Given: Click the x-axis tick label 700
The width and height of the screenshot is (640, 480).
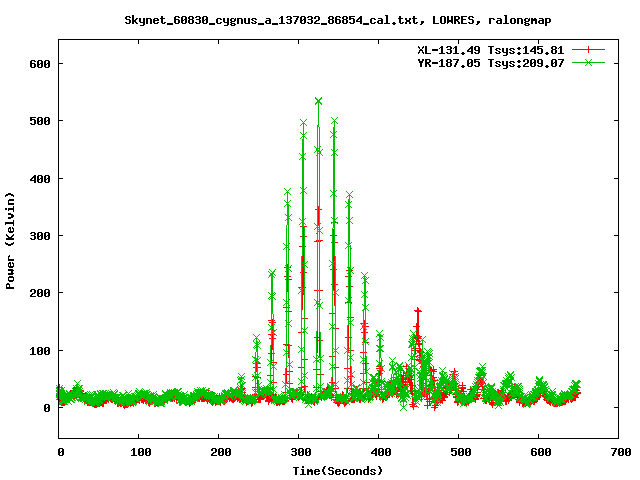Looking at the screenshot, I should 621,452.
